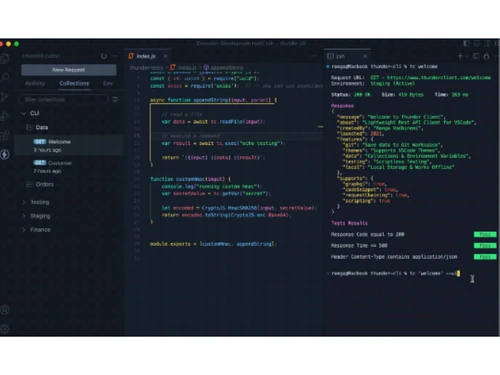500x375 pixels.
Task: Click the Data folder icon
Action: tap(29, 127)
